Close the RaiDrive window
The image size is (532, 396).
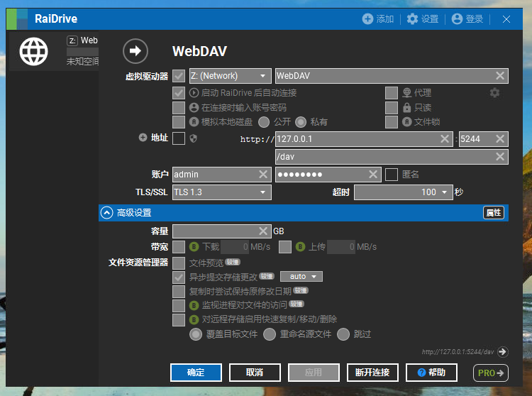(506, 19)
